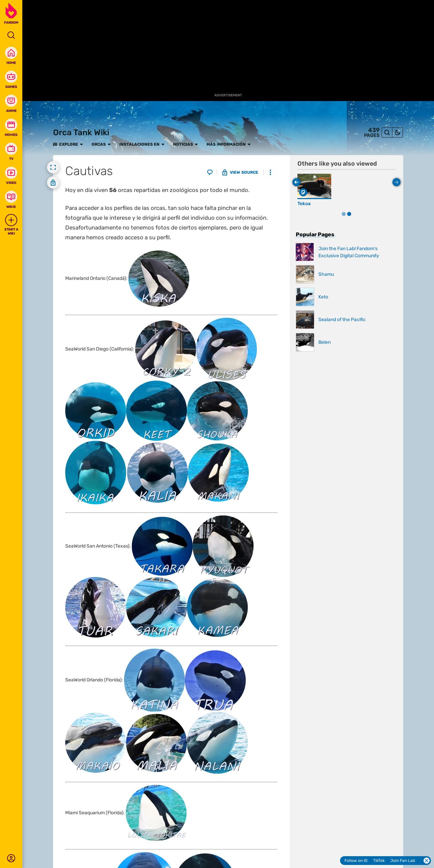Open Trua orca profile picture

[x=215, y=680]
